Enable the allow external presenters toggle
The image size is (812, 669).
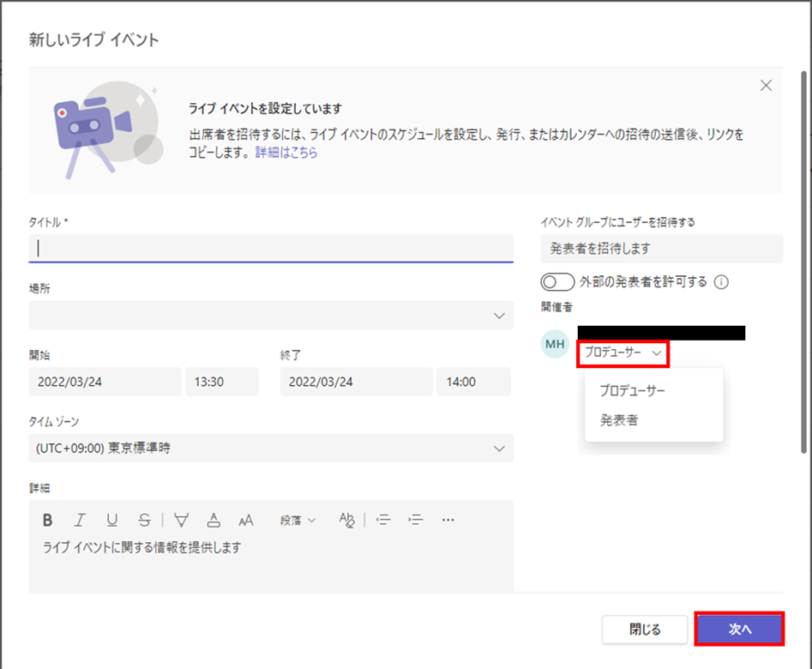pyautogui.click(x=557, y=281)
